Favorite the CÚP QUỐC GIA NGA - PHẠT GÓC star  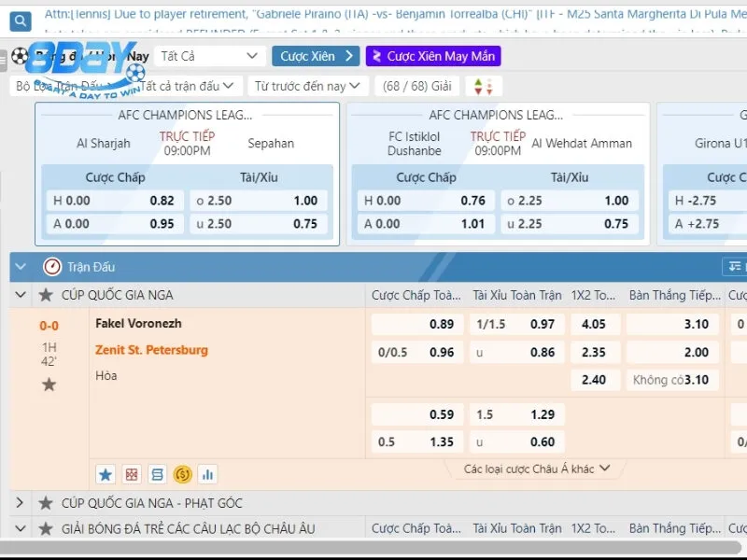click(x=46, y=503)
